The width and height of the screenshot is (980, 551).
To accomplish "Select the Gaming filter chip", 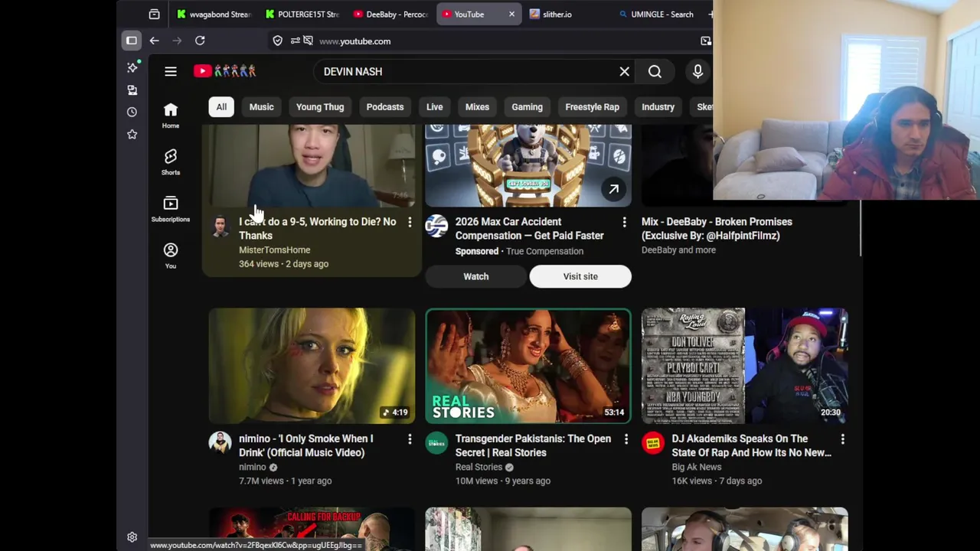I will [527, 107].
